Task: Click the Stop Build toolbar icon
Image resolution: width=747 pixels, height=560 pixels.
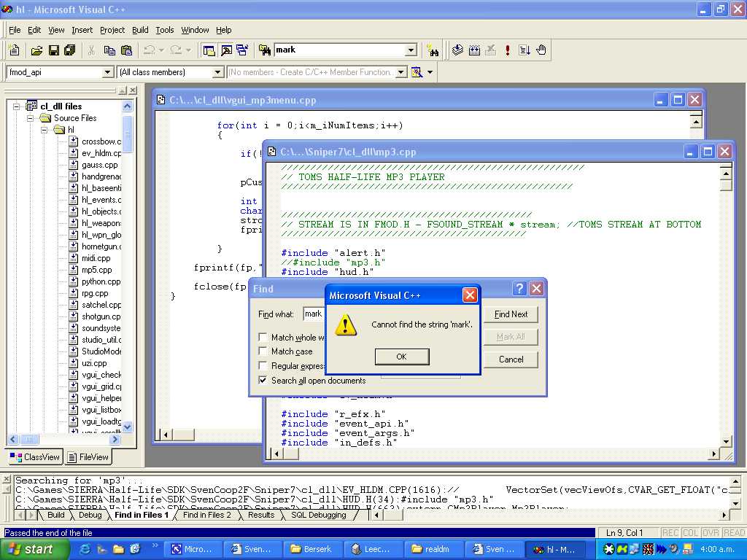Action: pyautogui.click(x=491, y=50)
